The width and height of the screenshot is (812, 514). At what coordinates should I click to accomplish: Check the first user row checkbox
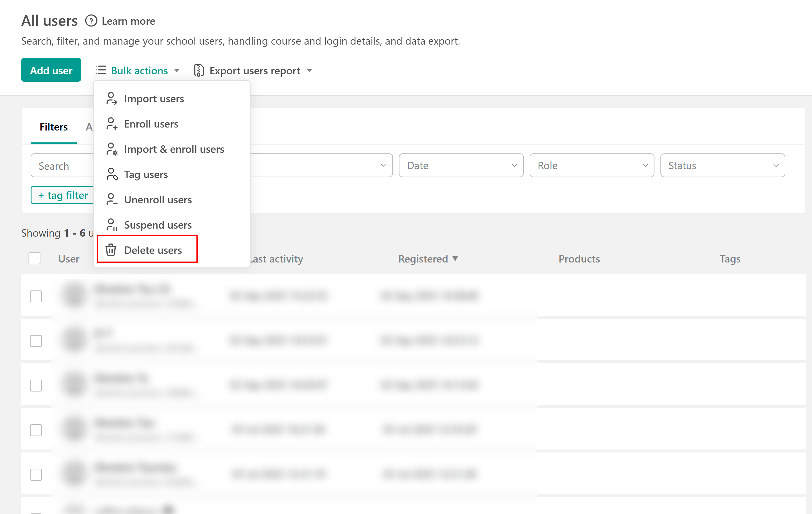pyautogui.click(x=36, y=296)
